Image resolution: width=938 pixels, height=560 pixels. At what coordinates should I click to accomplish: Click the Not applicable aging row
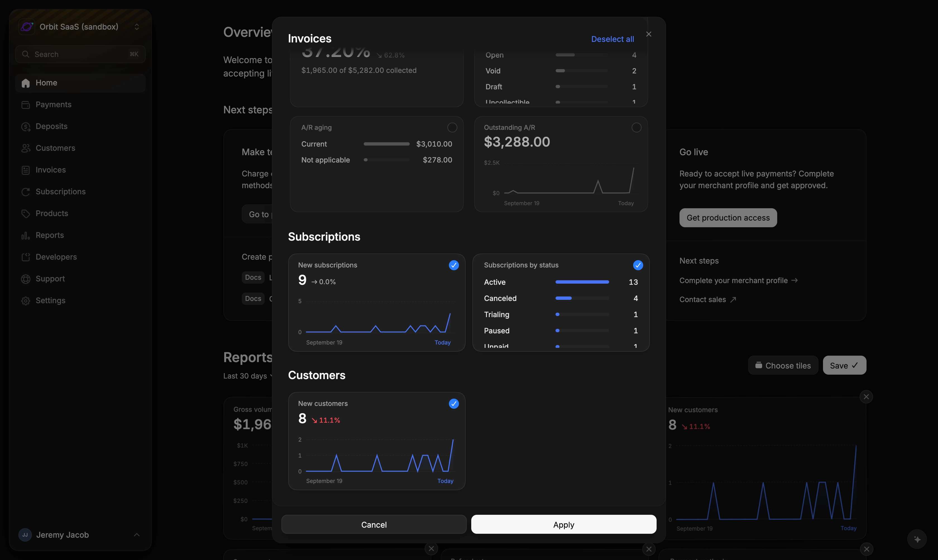[x=377, y=160]
